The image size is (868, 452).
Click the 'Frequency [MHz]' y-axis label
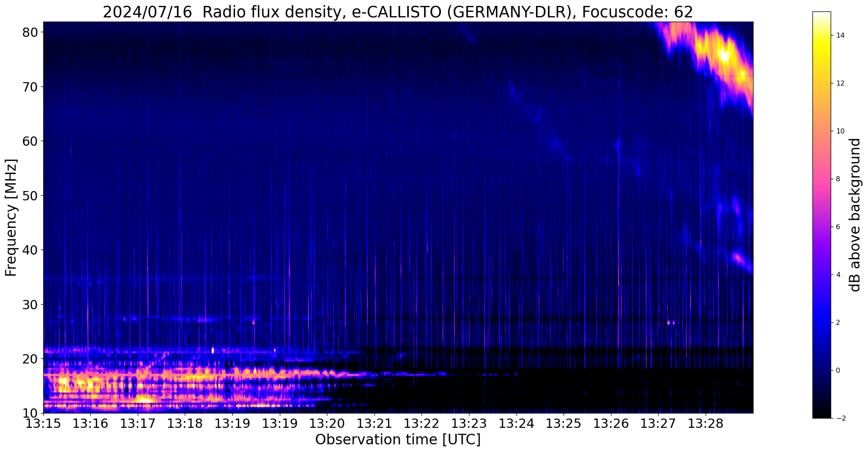[11, 217]
